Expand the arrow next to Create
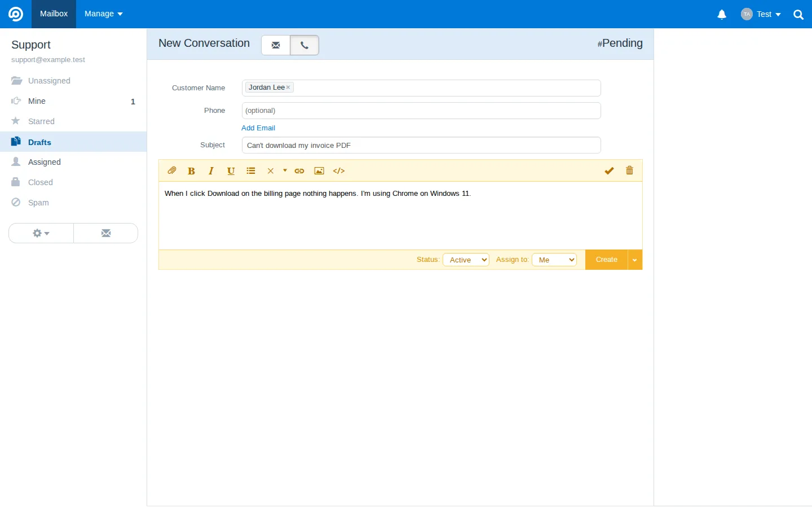Image resolution: width=812 pixels, height=508 pixels. [635, 260]
